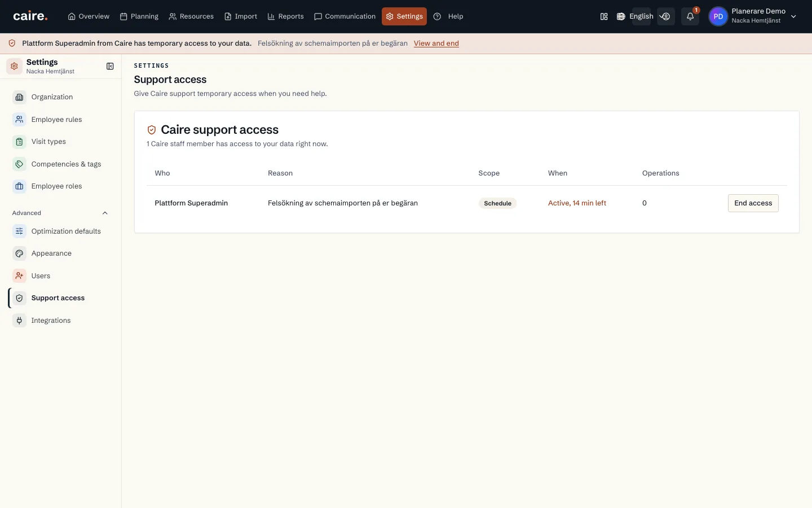Click the globe language icon

pos(621,16)
